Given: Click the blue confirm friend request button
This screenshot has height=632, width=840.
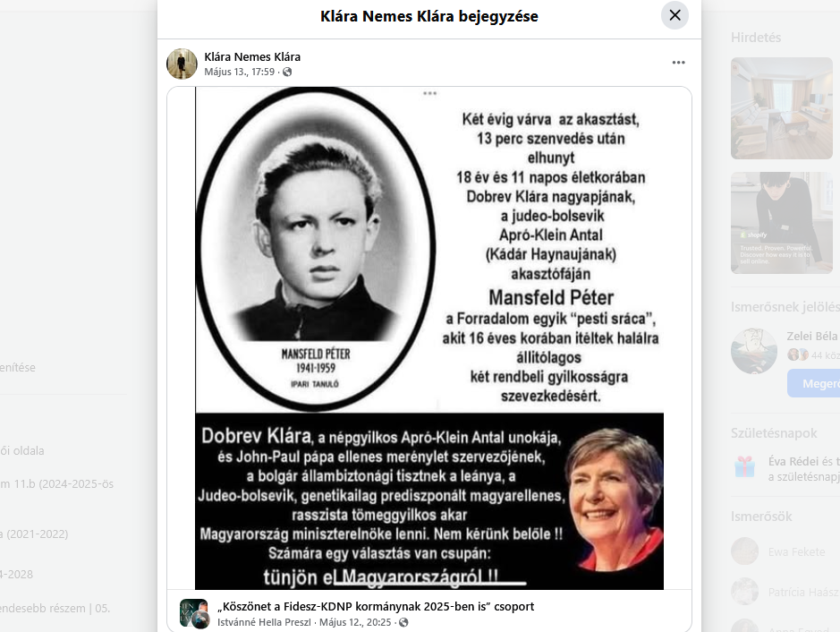Looking at the screenshot, I should click(814, 383).
